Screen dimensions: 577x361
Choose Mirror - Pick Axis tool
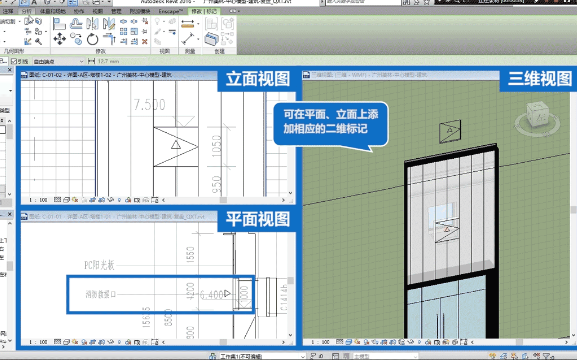click(x=92, y=24)
